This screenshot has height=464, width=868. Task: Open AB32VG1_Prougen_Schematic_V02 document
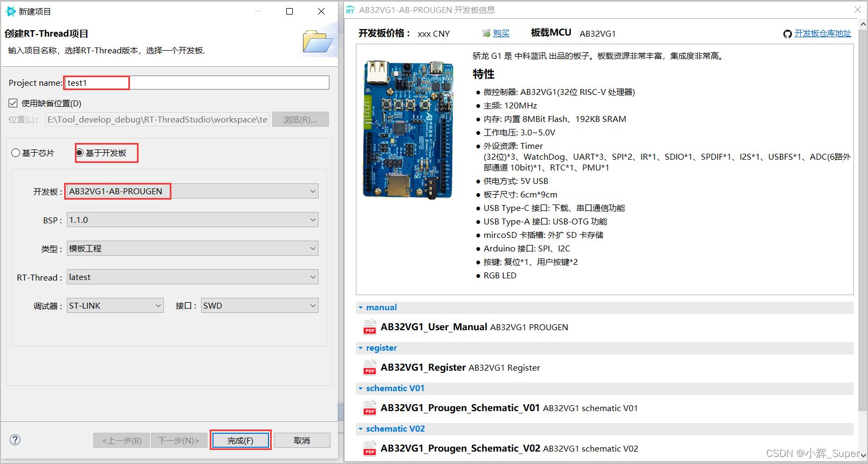[460, 448]
